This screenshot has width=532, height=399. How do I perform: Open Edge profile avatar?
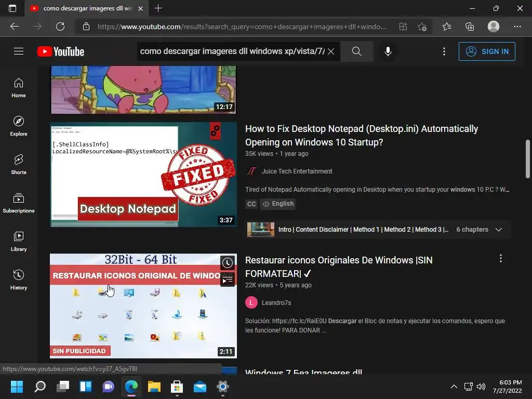494,26
